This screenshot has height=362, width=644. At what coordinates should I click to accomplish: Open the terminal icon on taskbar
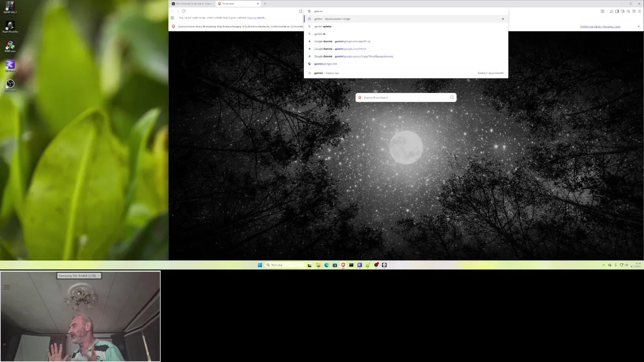[x=351, y=265]
